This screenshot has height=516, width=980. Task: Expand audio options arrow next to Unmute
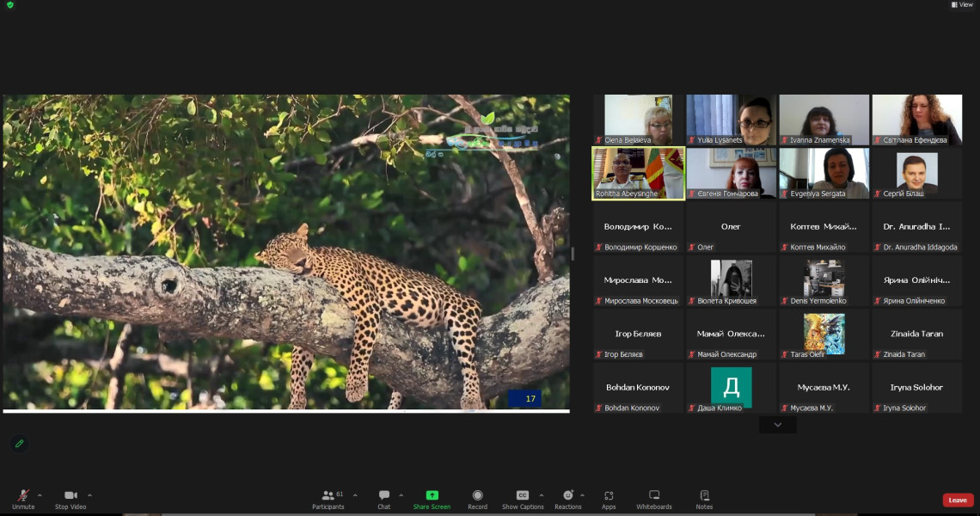coord(40,495)
